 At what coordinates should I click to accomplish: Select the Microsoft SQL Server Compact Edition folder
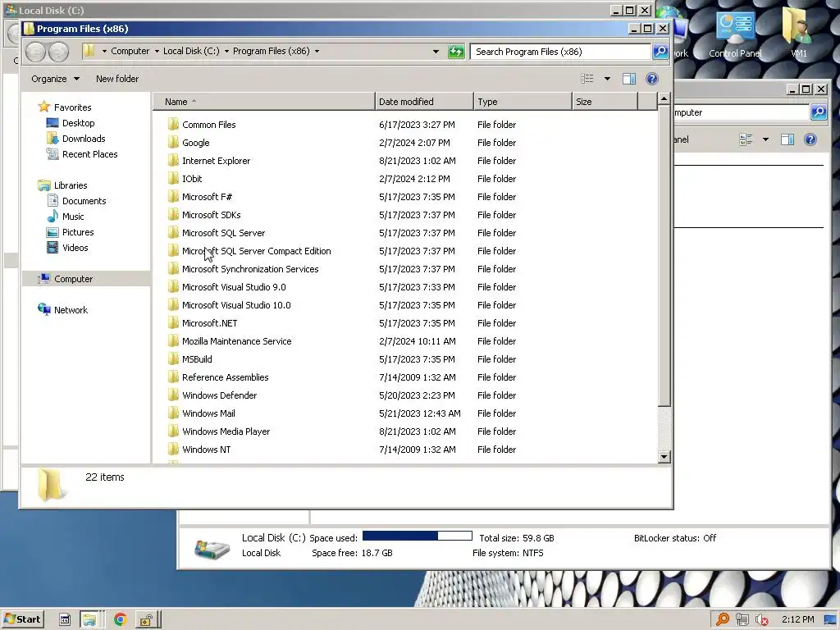coord(256,251)
